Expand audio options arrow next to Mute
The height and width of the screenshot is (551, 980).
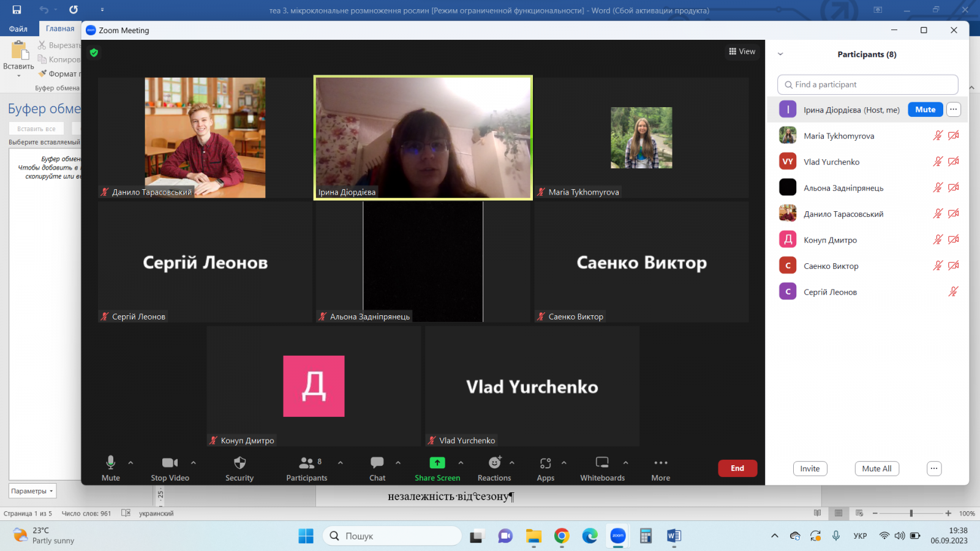[130, 463]
